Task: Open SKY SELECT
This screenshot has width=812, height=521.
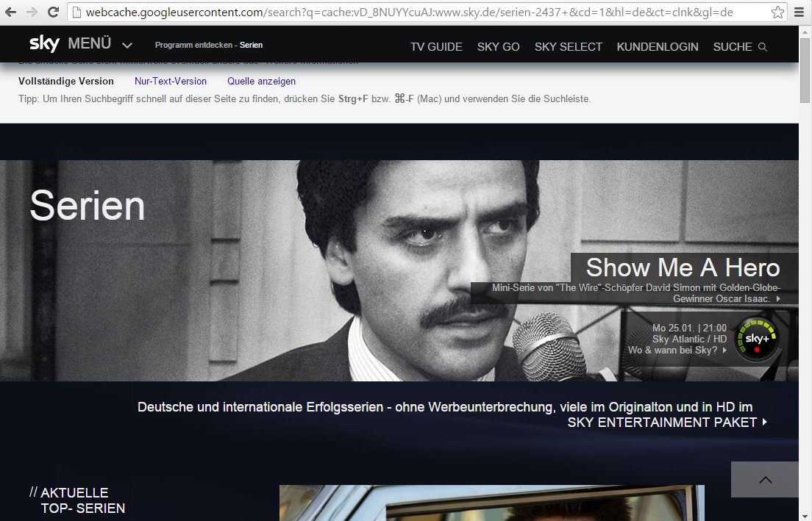Action: tap(568, 47)
